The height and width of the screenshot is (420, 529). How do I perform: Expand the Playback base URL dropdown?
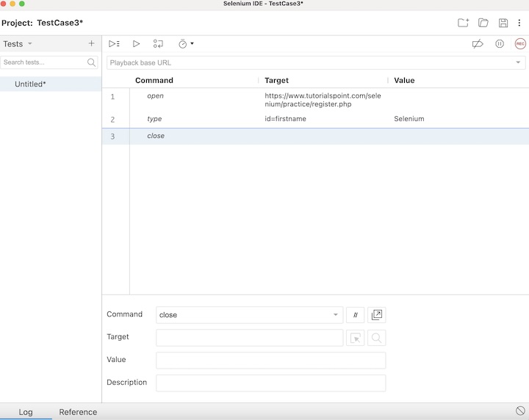517,63
